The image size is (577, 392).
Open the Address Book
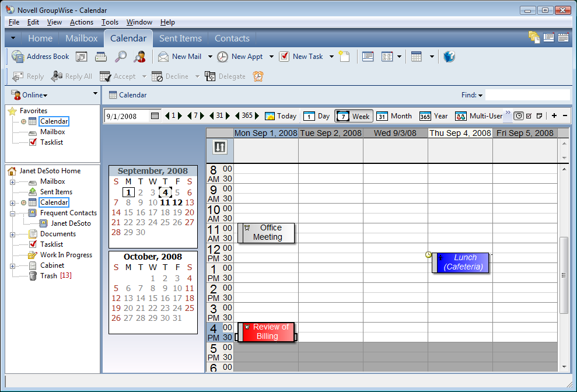point(40,57)
